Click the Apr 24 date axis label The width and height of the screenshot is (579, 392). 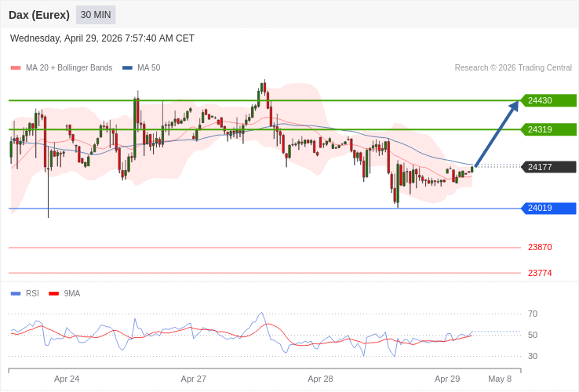pyautogui.click(x=67, y=379)
